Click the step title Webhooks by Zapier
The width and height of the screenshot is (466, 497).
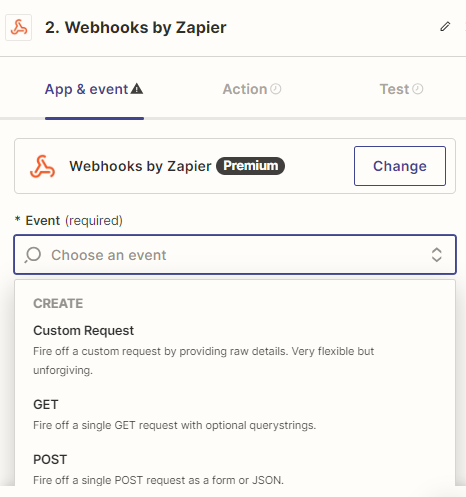pyautogui.click(x=136, y=27)
